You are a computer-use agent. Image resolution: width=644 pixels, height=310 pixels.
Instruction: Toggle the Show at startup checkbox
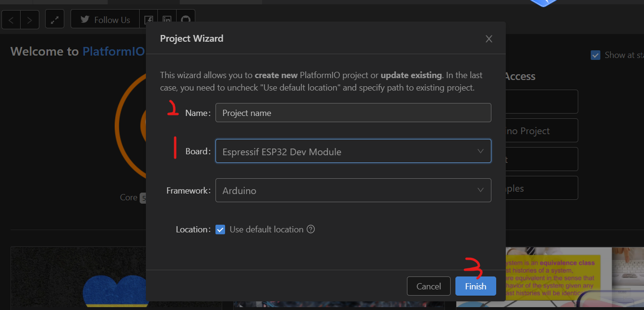click(x=596, y=55)
